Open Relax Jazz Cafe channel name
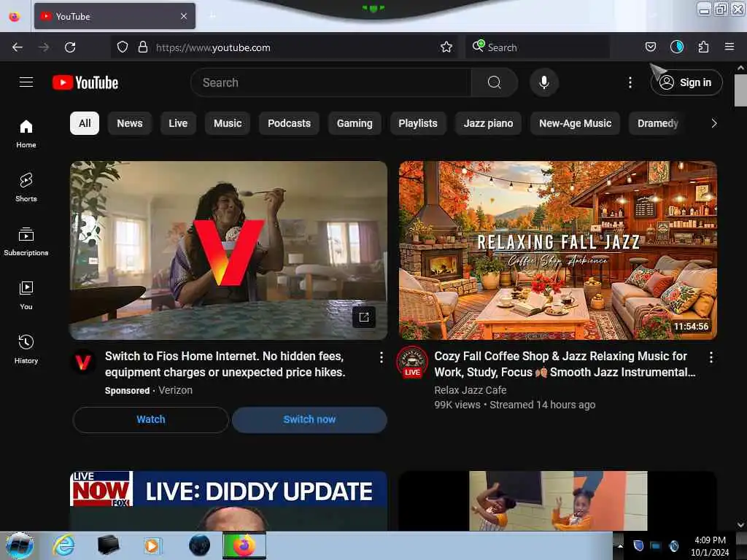 pyautogui.click(x=471, y=390)
